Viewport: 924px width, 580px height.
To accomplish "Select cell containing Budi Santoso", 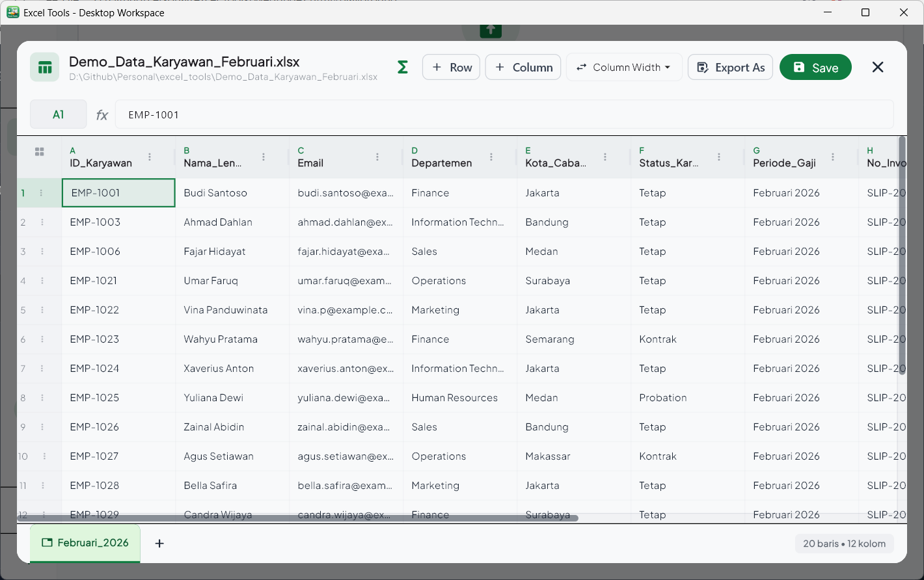I will 232,193.
